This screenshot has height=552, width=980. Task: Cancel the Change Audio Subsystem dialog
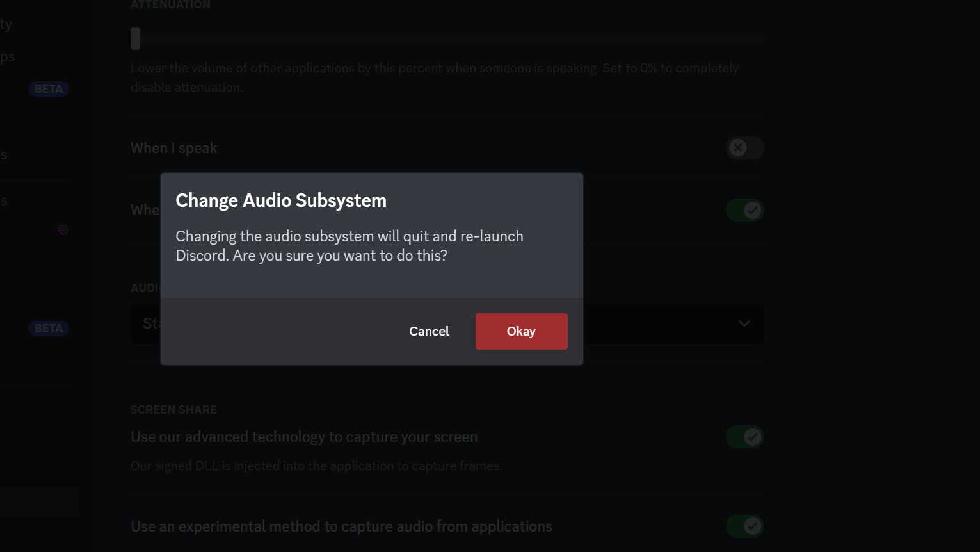tap(429, 331)
